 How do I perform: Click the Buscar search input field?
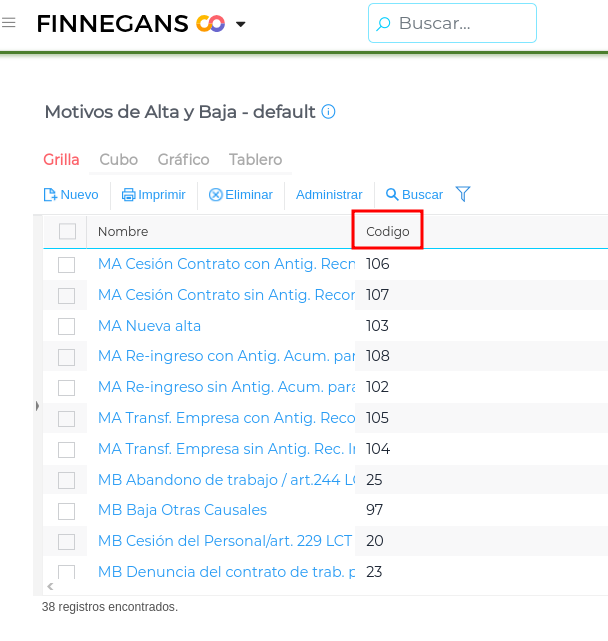(452, 23)
